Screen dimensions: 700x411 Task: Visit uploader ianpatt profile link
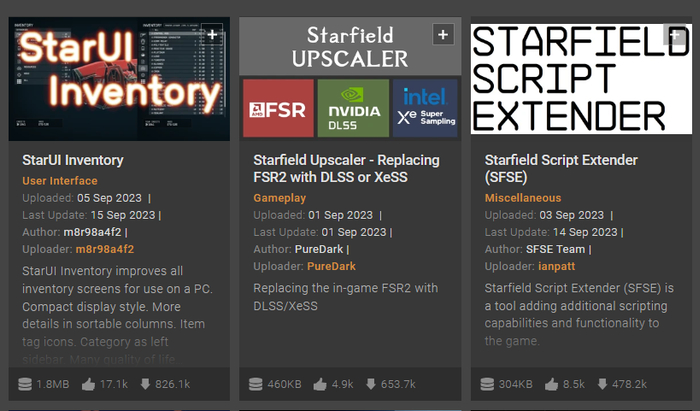point(556,266)
